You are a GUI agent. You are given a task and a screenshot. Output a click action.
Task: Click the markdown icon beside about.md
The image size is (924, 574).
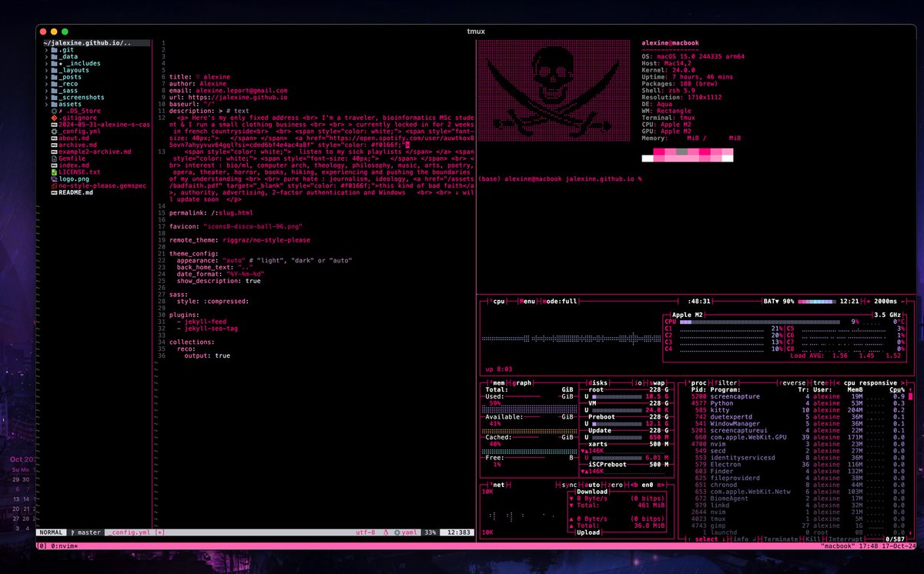coord(53,138)
